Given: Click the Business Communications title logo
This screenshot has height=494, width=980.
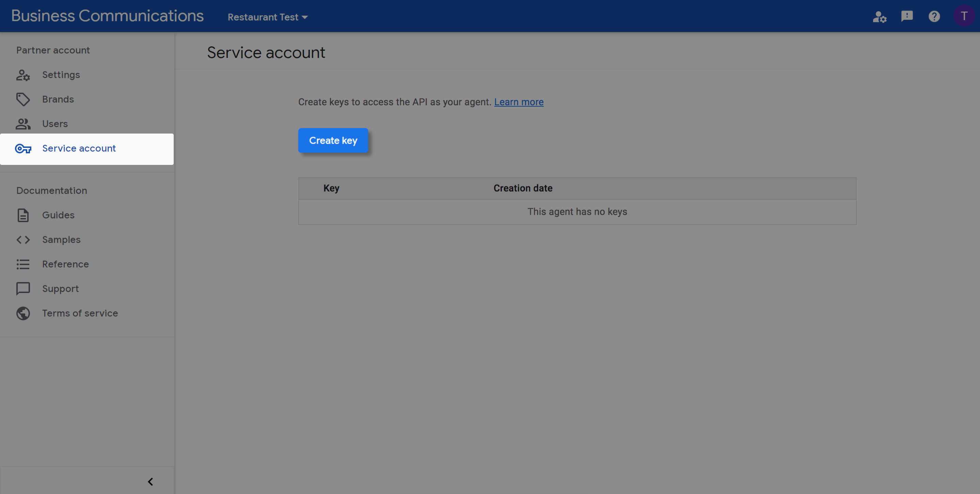Looking at the screenshot, I should pyautogui.click(x=107, y=16).
